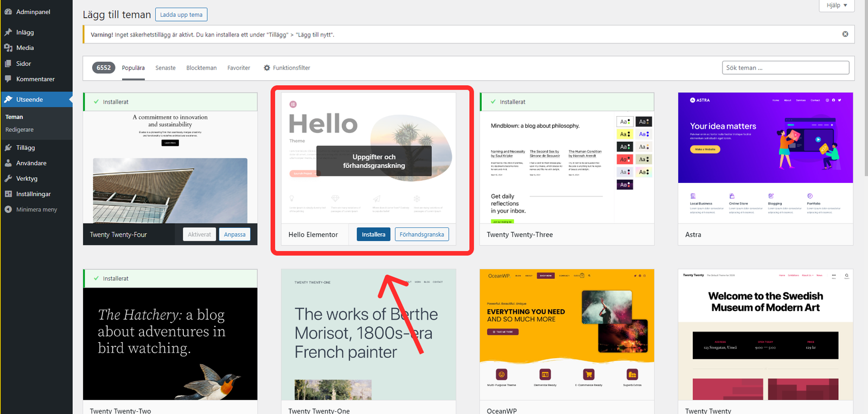Collapse sidebar with Minimera meny arrow icon
This screenshot has width=868, height=414.
coord(8,209)
